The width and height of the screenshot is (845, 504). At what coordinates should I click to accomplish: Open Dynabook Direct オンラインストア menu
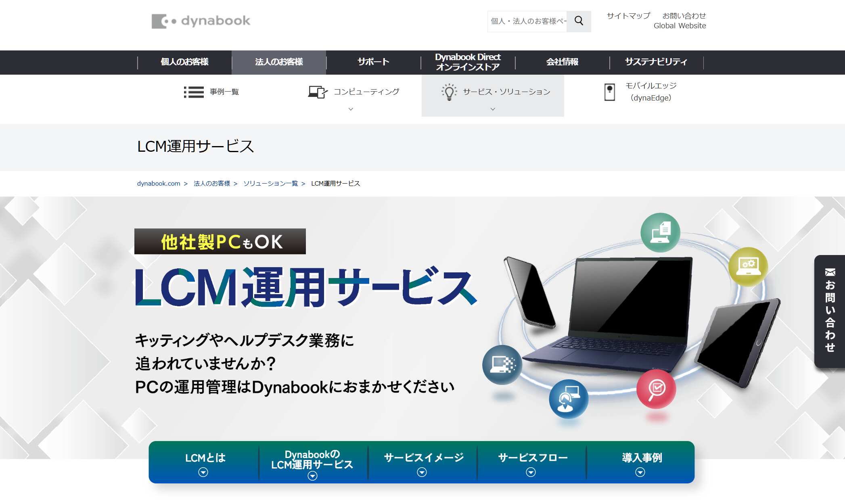tap(468, 62)
